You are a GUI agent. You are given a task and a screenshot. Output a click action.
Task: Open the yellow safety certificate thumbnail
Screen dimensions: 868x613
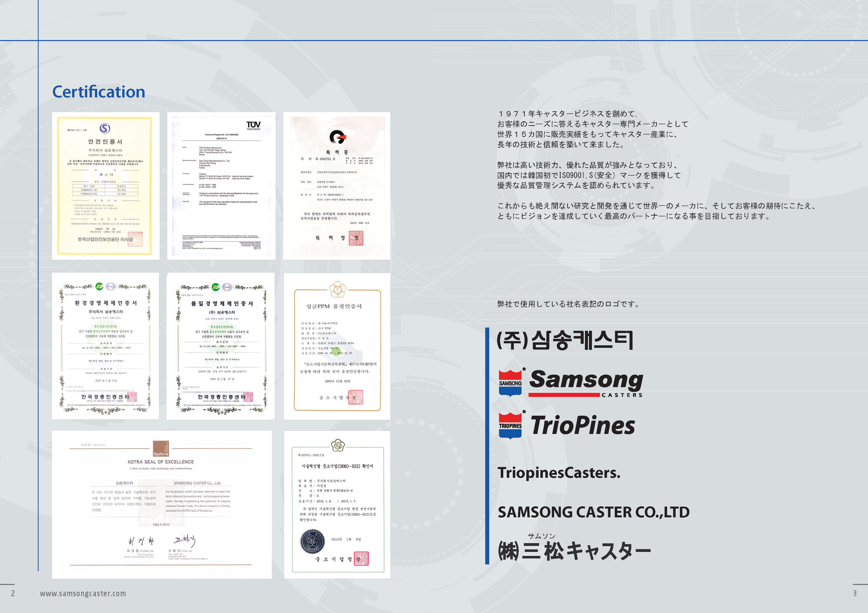click(x=106, y=186)
